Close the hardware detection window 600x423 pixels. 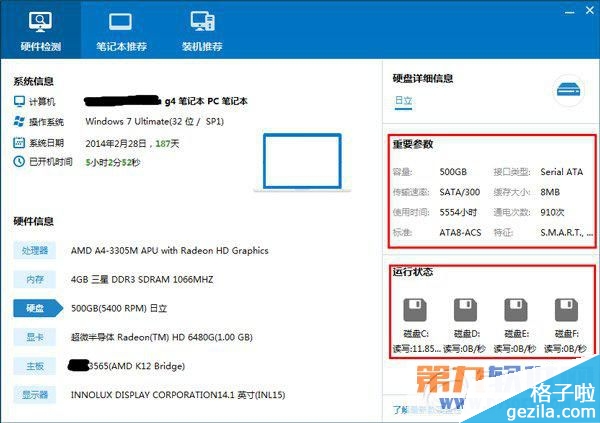(590, 10)
